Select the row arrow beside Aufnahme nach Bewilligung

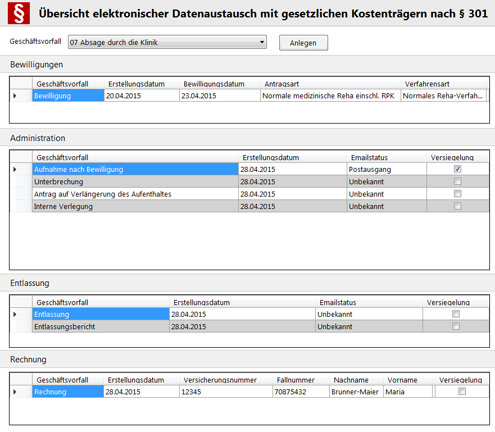point(15,169)
